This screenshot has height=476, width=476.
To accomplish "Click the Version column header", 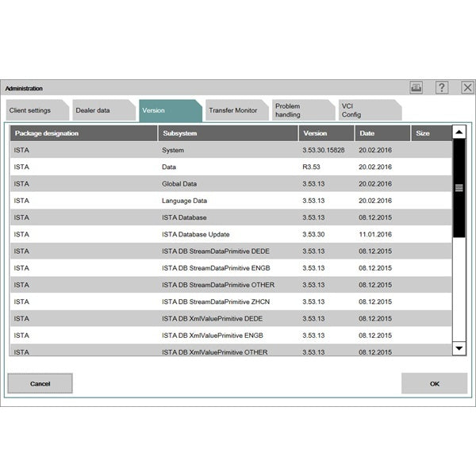I will (326, 133).
